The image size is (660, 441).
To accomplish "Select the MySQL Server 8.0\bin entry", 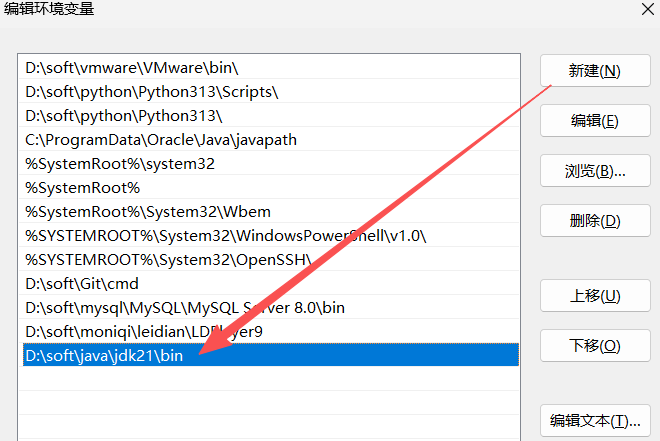I will pos(269,307).
